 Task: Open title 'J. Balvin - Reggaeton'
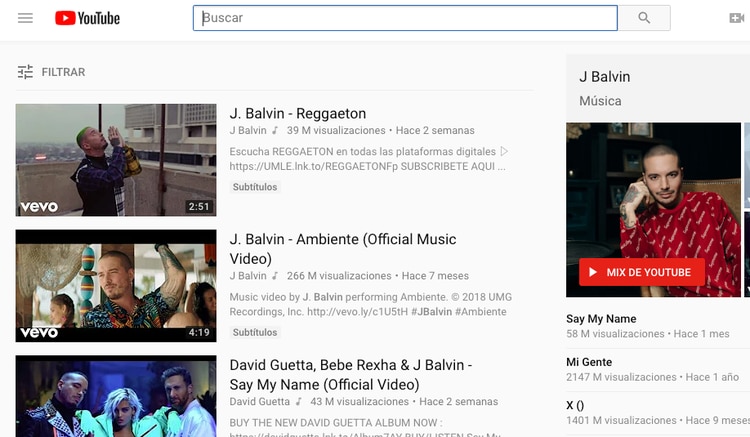tap(298, 114)
